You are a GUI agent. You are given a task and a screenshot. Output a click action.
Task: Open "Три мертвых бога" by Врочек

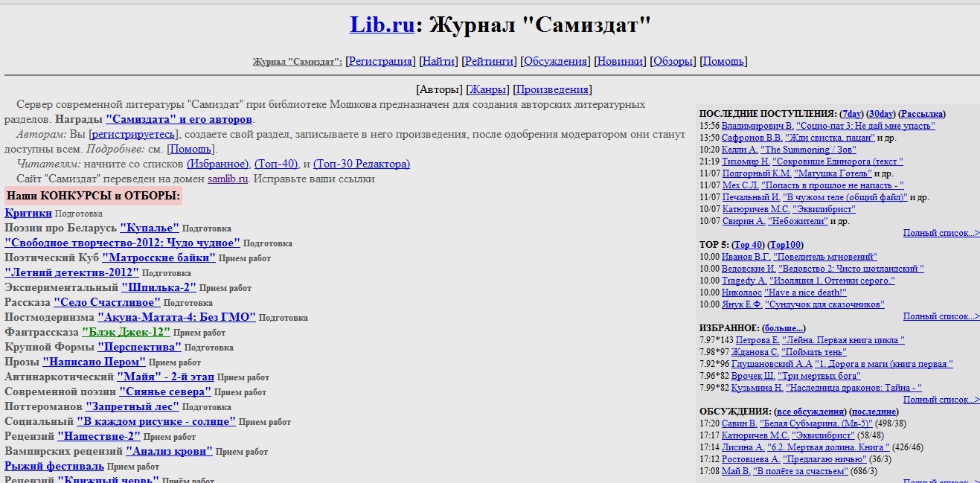click(819, 376)
